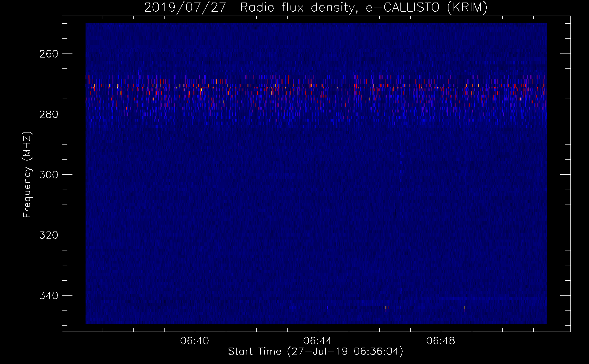Click the "Frequency (MHZ)" axis label
589x364 pixels.
27,174
